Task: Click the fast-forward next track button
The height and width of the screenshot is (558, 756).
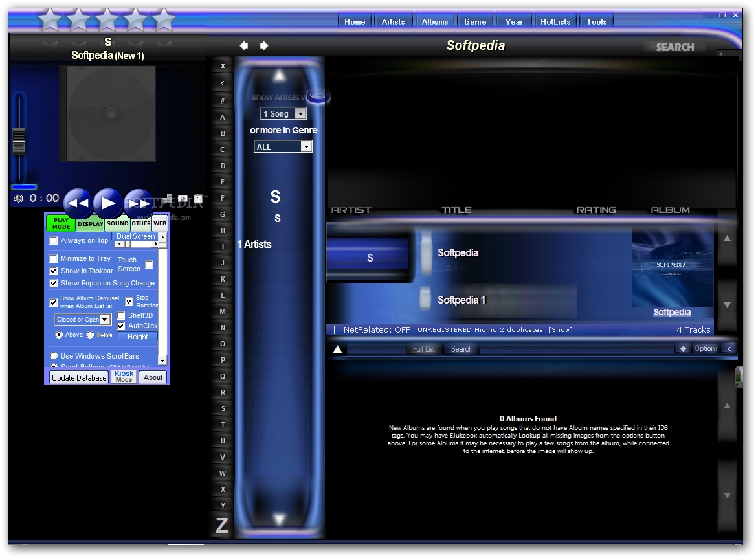Action: pos(139,203)
